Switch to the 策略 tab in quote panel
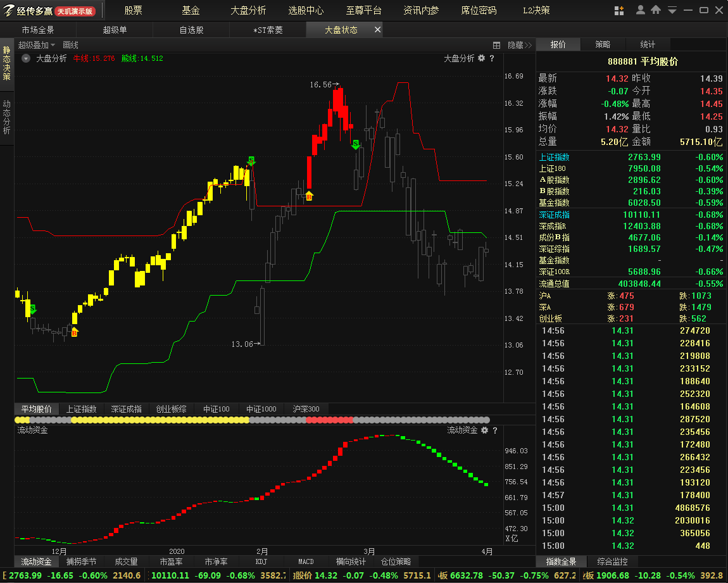The height and width of the screenshot is (583, 728). pos(603,44)
